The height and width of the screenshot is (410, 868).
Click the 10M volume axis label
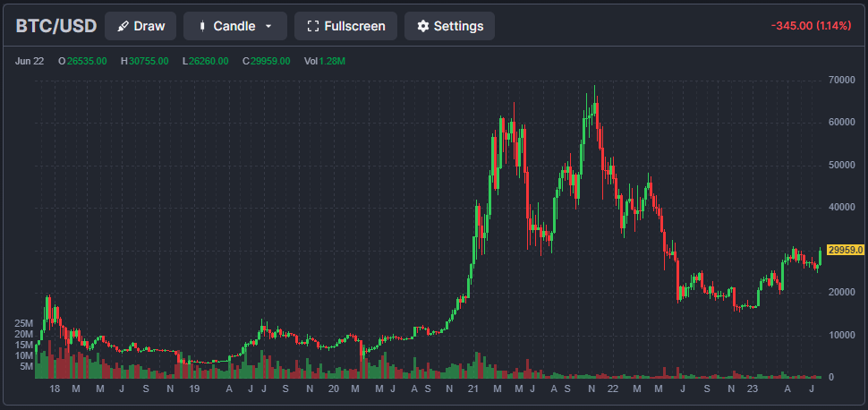click(24, 355)
